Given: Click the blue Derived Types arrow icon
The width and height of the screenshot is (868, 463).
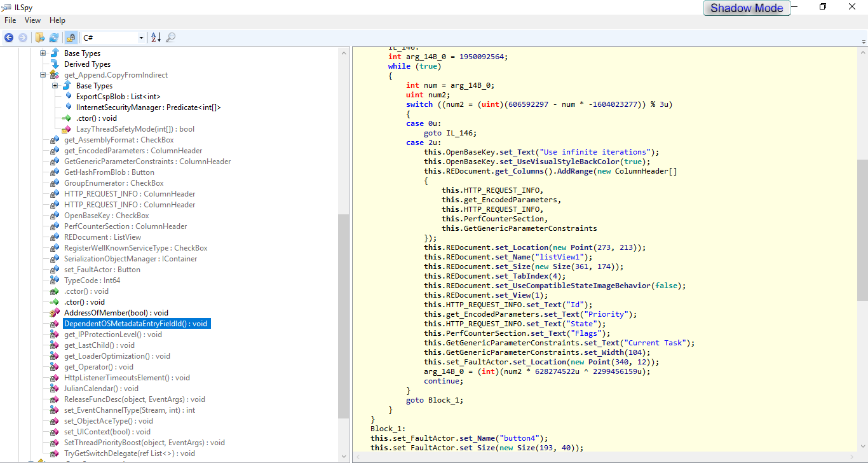Looking at the screenshot, I should [55, 64].
